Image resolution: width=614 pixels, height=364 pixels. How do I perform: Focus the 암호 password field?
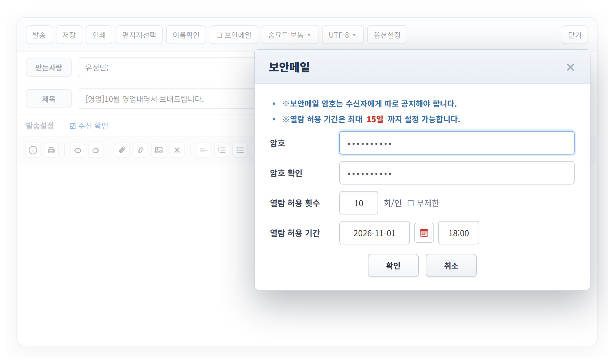click(x=457, y=143)
